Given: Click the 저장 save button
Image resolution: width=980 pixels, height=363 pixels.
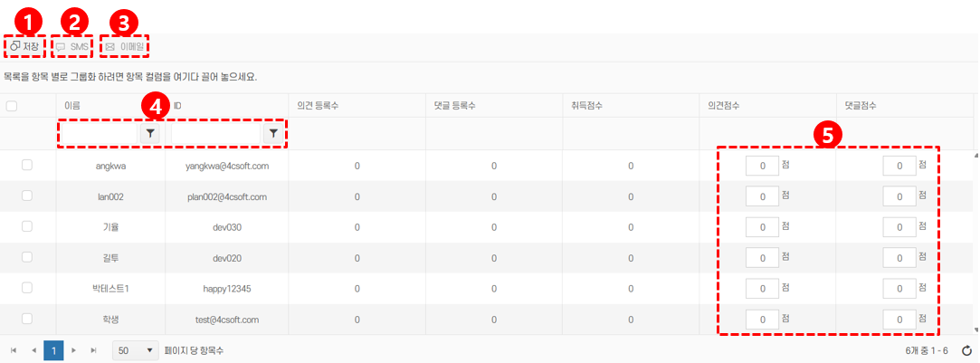Looking at the screenshot, I should coord(24,46).
